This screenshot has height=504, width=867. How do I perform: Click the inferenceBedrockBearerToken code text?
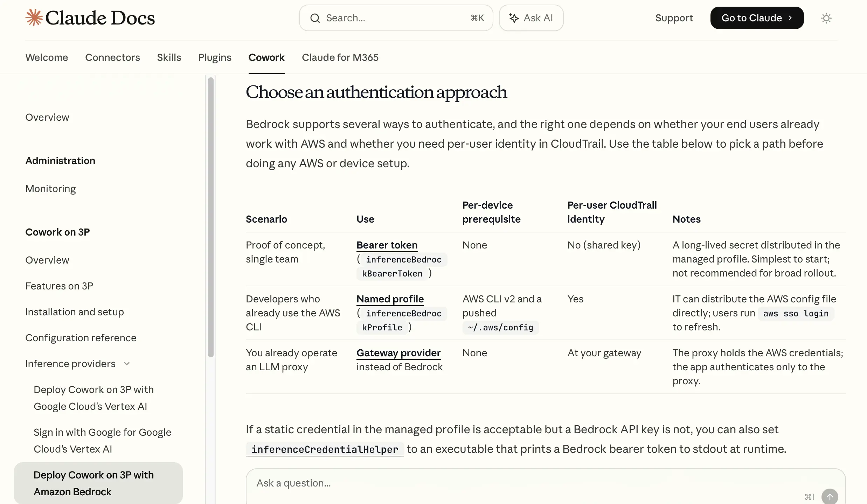click(x=402, y=267)
